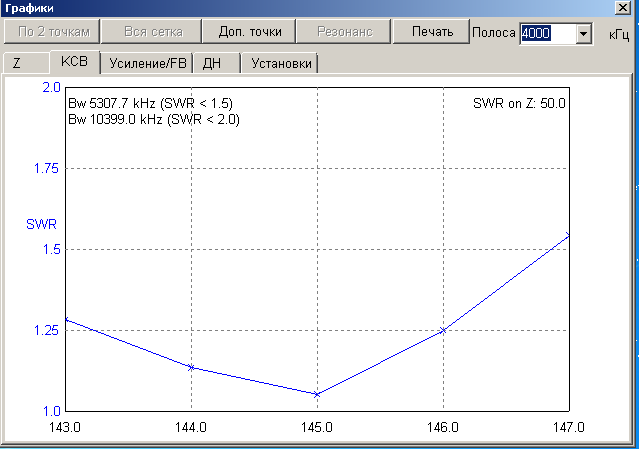Click the curve marker at 147.0
639x449 pixels.
568,235
